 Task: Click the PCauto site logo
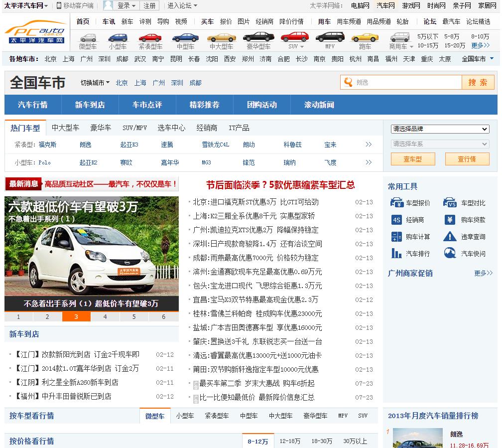coord(35,31)
